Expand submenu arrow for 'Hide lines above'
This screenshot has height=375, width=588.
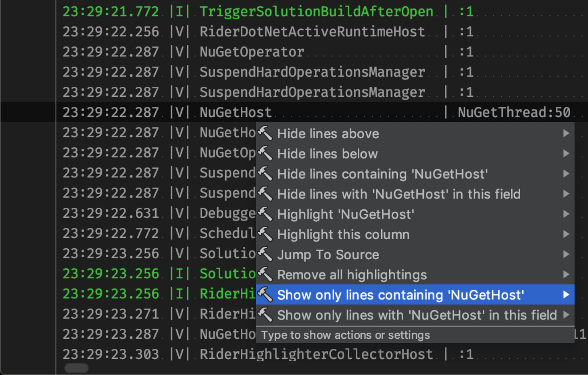tap(566, 133)
